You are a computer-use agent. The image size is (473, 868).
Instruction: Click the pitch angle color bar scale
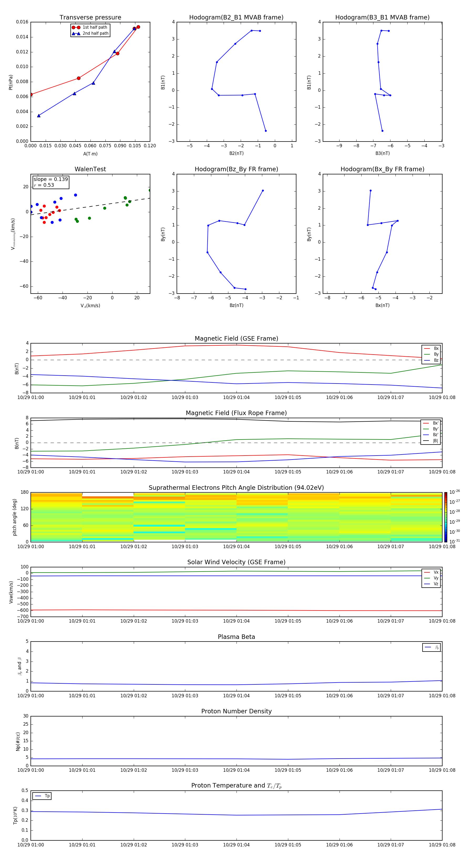pos(446,517)
